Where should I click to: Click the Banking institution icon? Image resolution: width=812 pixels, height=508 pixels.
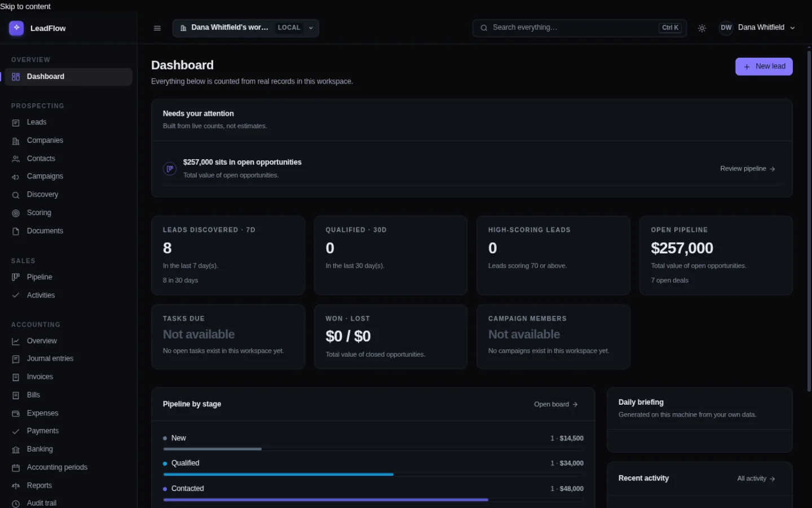(x=16, y=449)
